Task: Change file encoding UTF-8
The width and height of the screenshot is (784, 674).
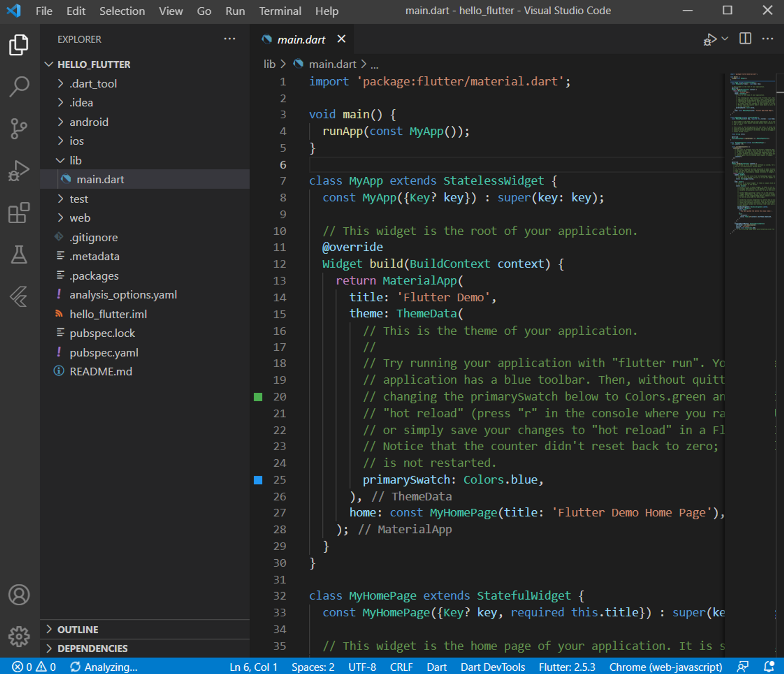Action: tap(362, 667)
